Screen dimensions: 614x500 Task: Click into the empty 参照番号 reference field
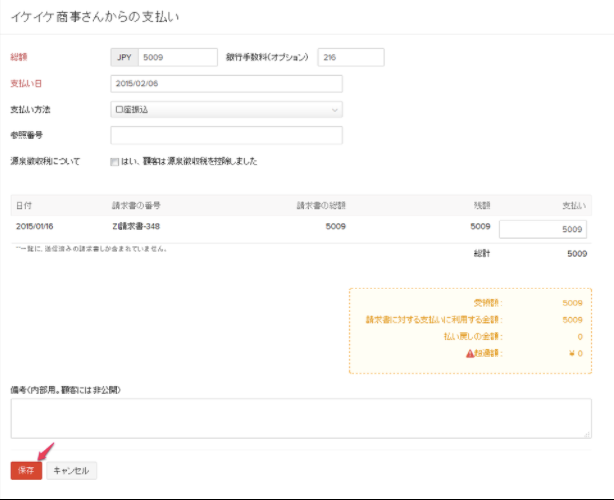[x=226, y=136]
